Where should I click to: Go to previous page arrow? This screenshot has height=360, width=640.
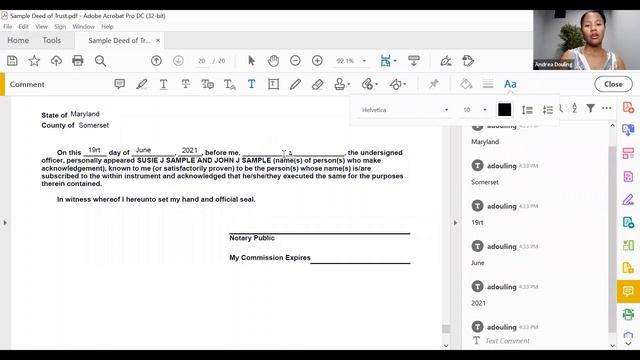[x=156, y=61]
